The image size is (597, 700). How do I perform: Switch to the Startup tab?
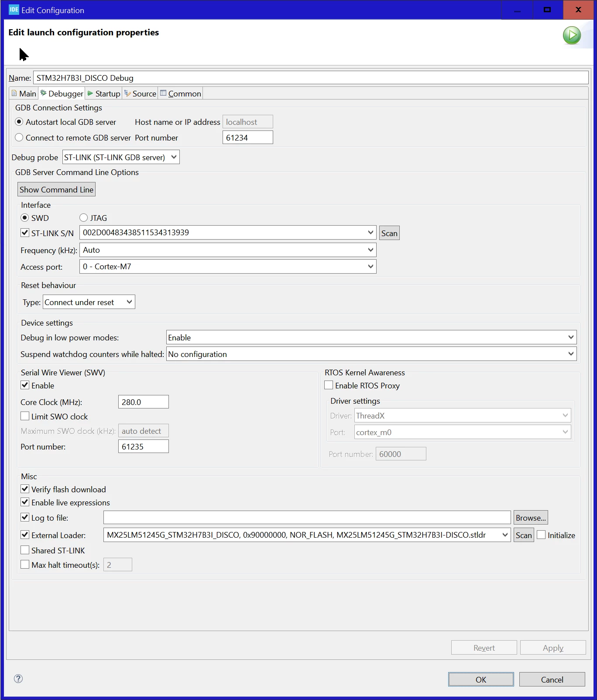(x=103, y=93)
